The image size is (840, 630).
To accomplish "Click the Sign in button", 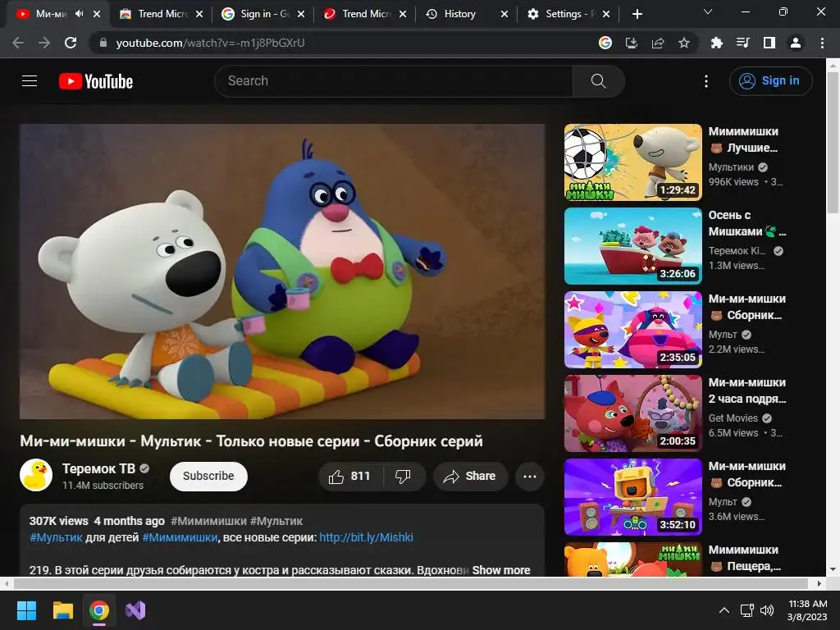I will pos(770,81).
